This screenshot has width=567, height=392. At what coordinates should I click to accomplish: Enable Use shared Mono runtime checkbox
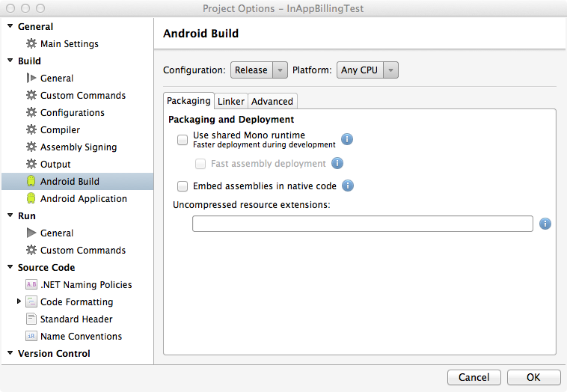click(x=183, y=139)
